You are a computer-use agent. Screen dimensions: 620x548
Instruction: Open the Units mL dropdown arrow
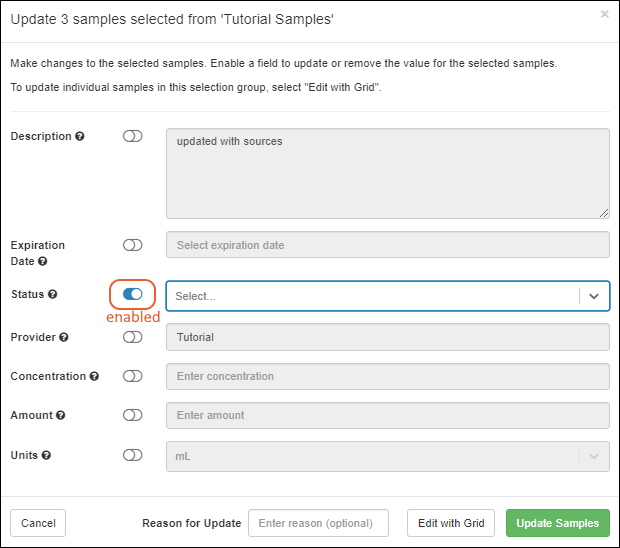594,455
